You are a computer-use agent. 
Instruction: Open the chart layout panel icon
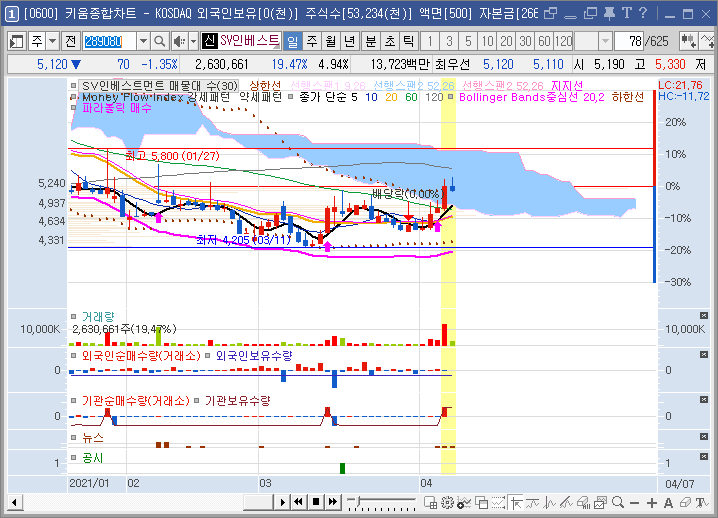pyautogui.click(x=16, y=42)
